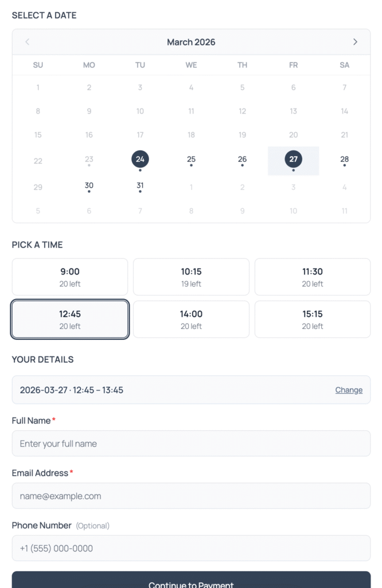382x588 pixels.
Task: Pick the 11:30 time slot
Action: point(313,277)
